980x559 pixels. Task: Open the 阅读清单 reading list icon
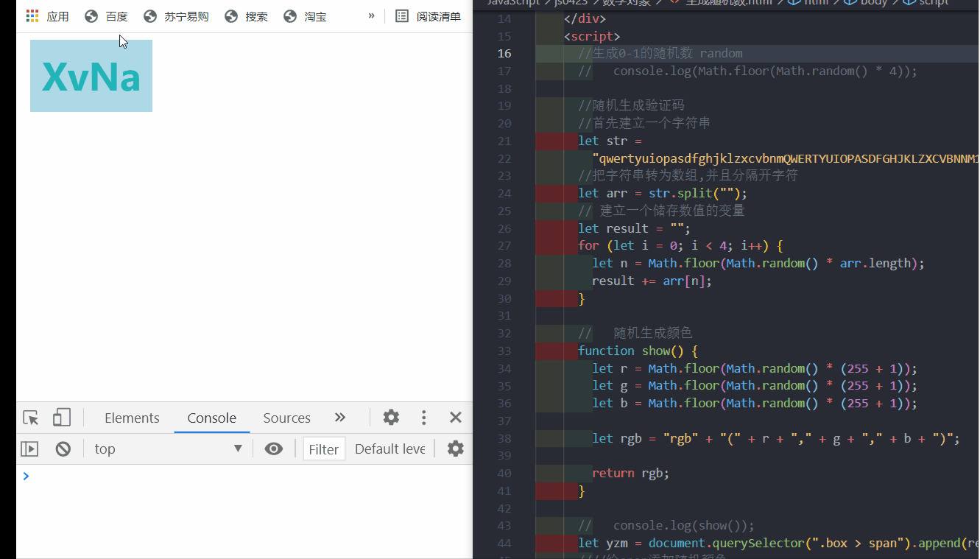tap(402, 15)
